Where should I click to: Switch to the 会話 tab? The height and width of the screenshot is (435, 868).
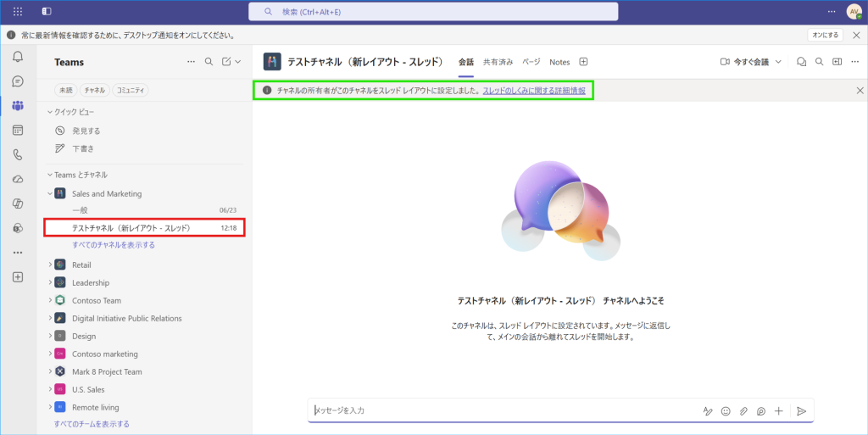(466, 62)
